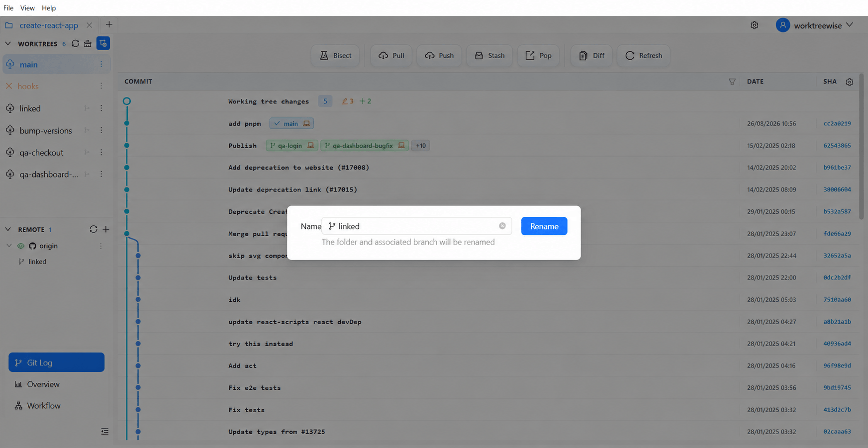868x448 pixels.
Task: Refresh the worktrees list
Action: [75, 43]
